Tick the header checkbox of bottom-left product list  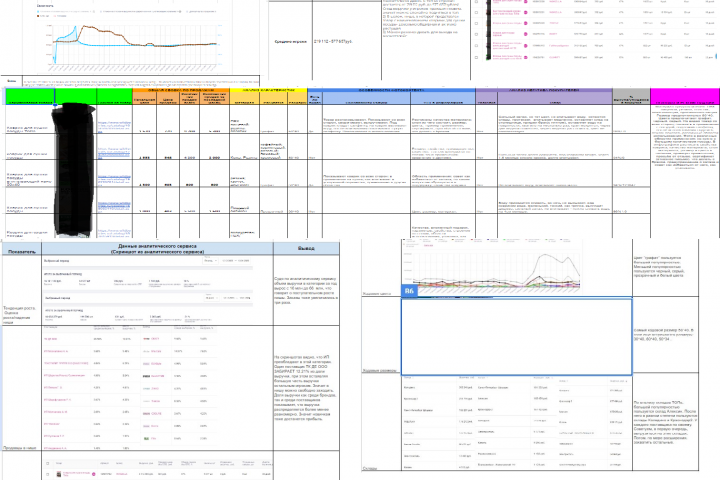coord(48,463)
